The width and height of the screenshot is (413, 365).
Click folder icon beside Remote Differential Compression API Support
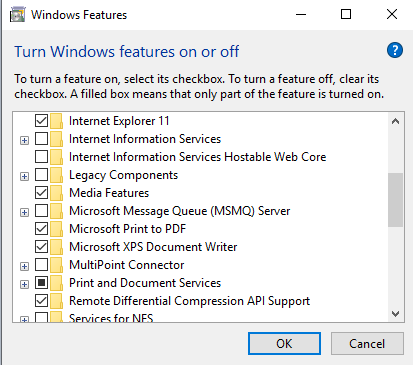(57, 301)
